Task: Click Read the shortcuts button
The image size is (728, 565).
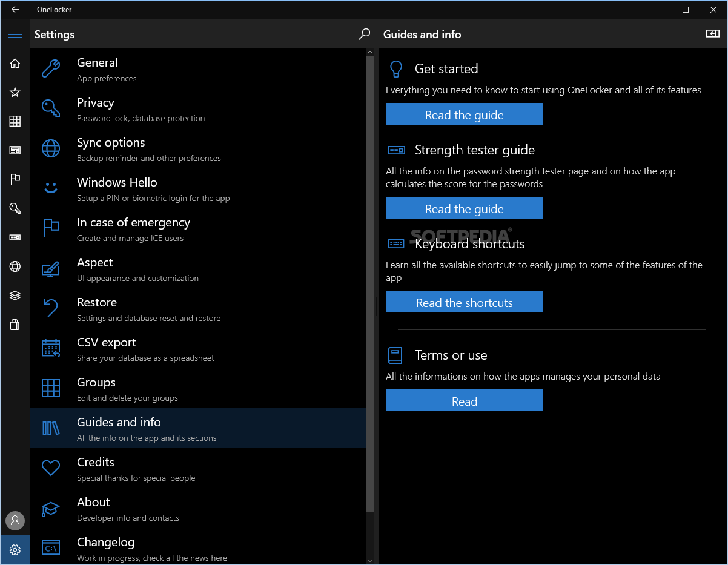Action: 465,302
